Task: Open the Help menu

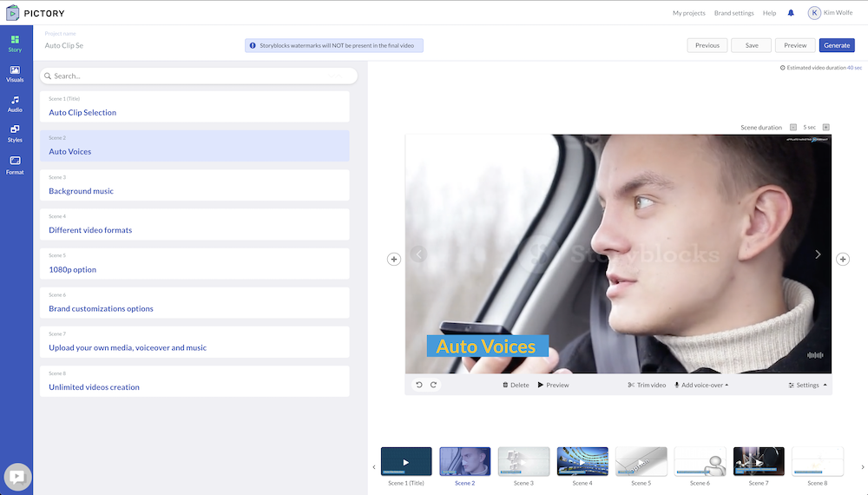Action: tap(769, 13)
